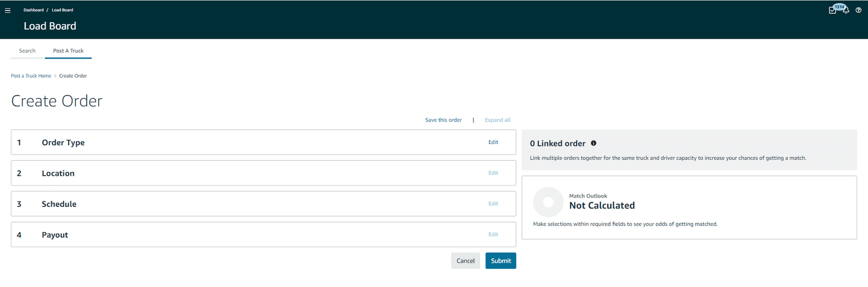Click the Match Outlook circle indicator
Viewport: 868px width, 287px height.
(x=548, y=202)
